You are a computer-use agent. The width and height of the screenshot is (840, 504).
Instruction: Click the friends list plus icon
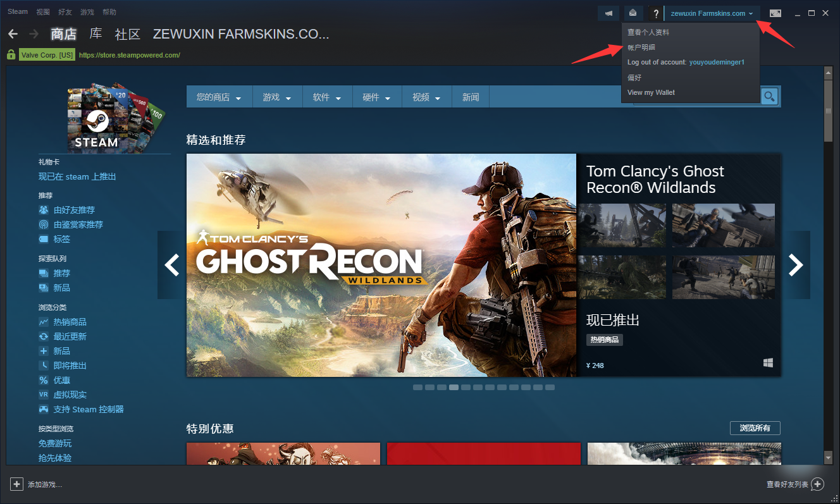tap(817, 484)
